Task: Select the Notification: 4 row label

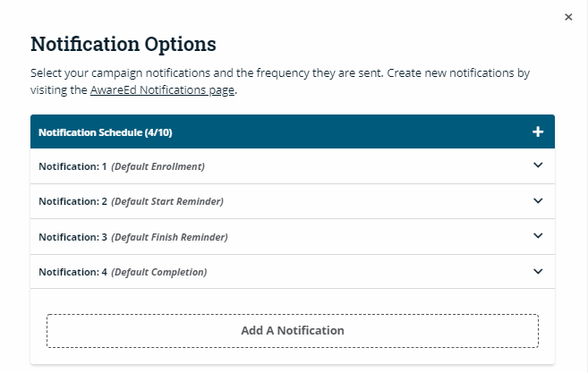Action: tap(72, 272)
